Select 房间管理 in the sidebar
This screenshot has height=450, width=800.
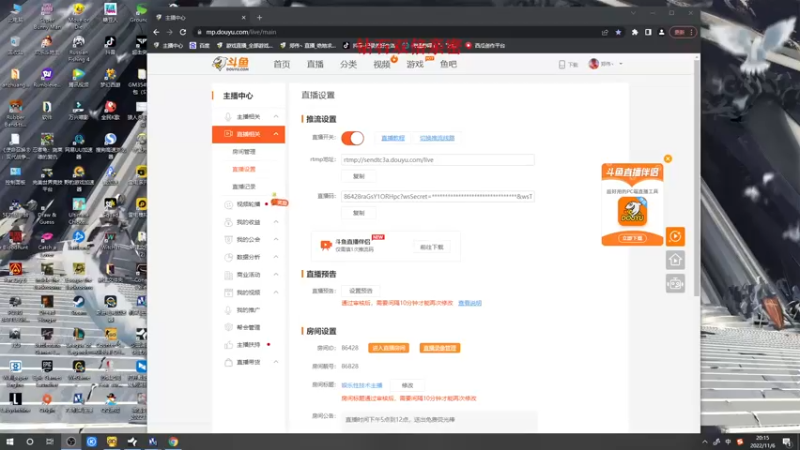(x=244, y=152)
